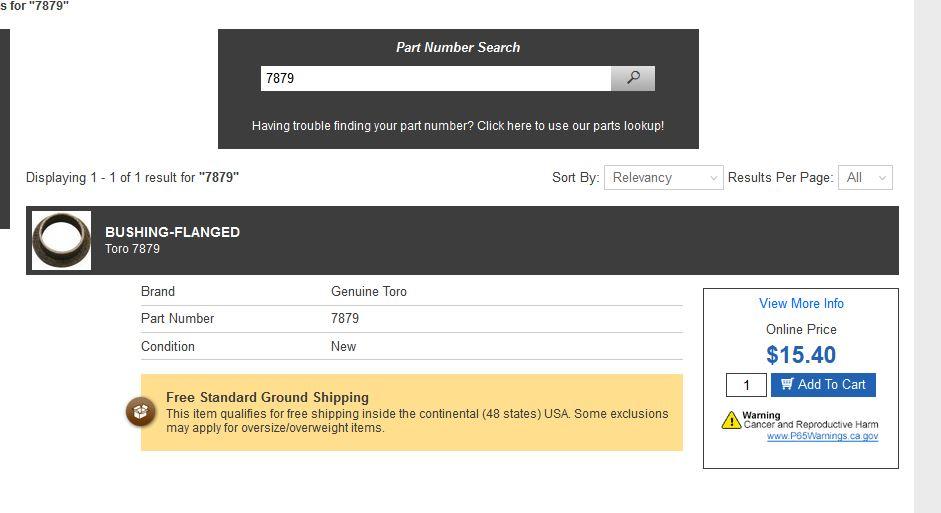Click the magnifying glass search button
The height and width of the screenshot is (513, 941).
(x=633, y=79)
